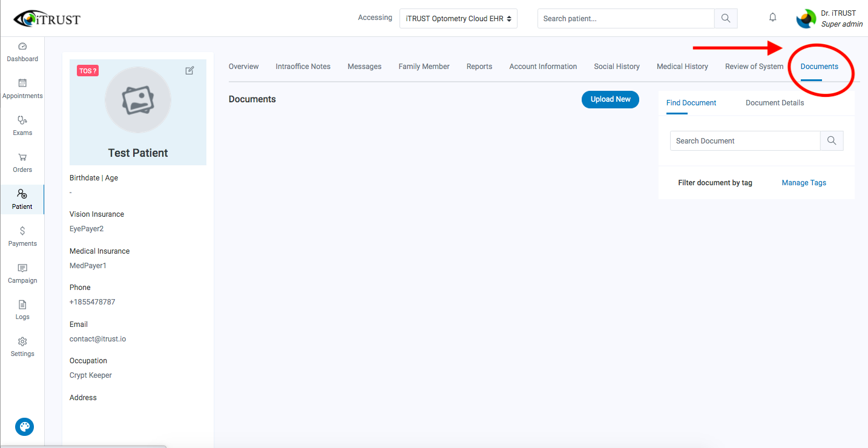Click the TOS badge on the patient card
This screenshot has width=868, height=448.
[x=87, y=70]
